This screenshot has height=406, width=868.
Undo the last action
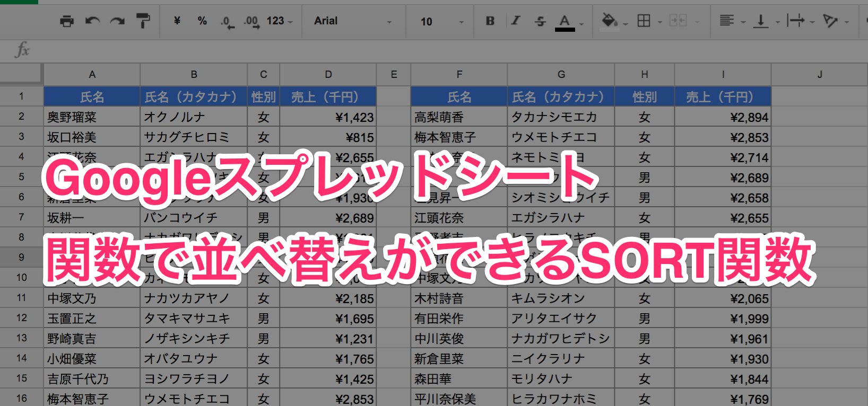[x=92, y=21]
